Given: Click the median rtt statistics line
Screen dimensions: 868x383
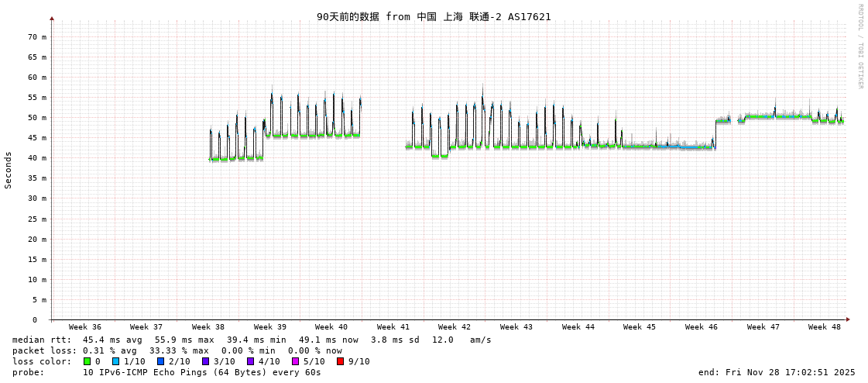Looking at the screenshot, I should point(252,340).
